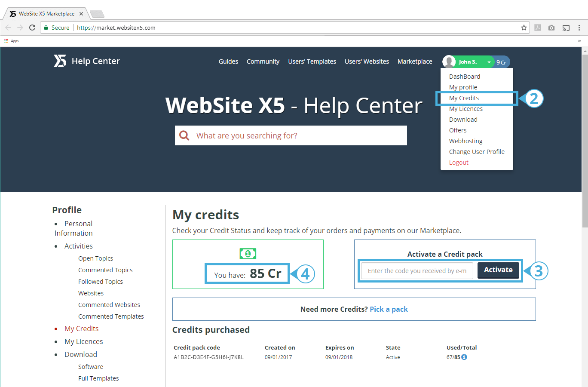The width and height of the screenshot is (588, 387).
Task: Click the 85 Cr credit balance text
Action: point(266,273)
